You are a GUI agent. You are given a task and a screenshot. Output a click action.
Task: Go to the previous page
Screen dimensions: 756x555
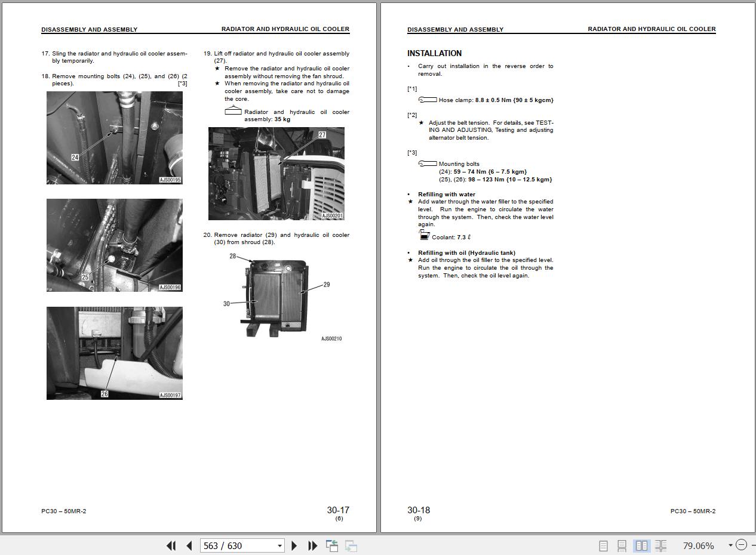tap(189, 545)
